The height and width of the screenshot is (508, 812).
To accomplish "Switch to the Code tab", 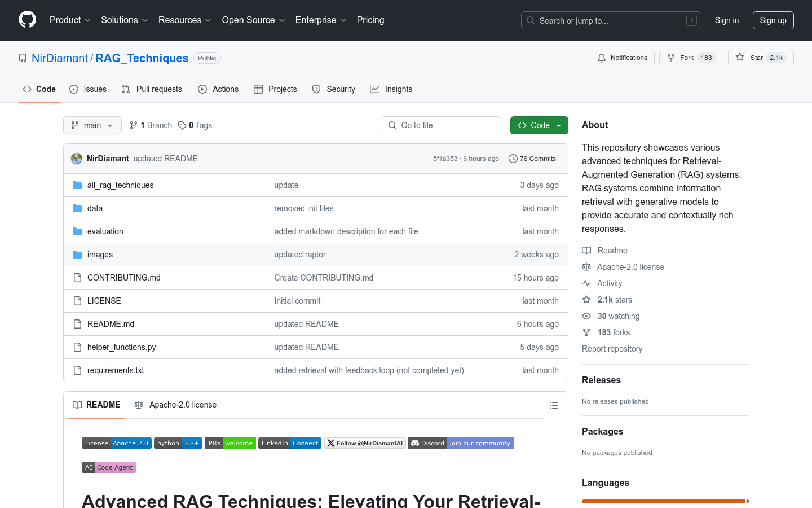I will (x=39, y=89).
